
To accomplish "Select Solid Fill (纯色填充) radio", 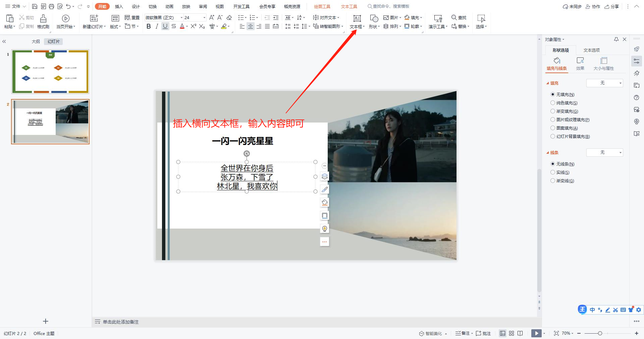I will (553, 103).
